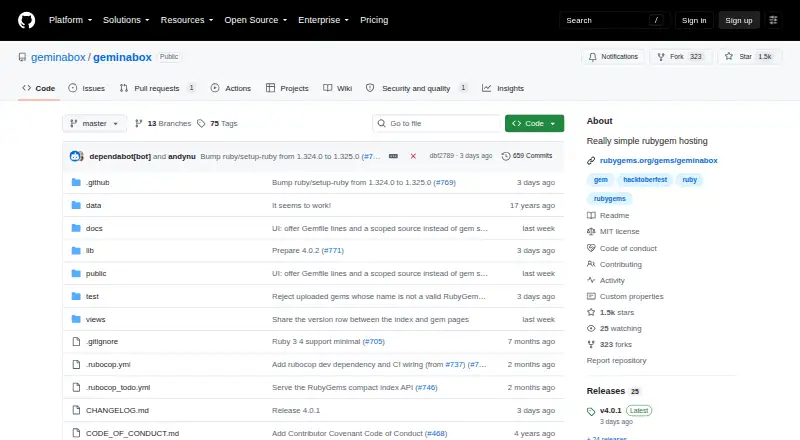View the 13 Branches list
The height and width of the screenshot is (440, 800).
(x=163, y=124)
